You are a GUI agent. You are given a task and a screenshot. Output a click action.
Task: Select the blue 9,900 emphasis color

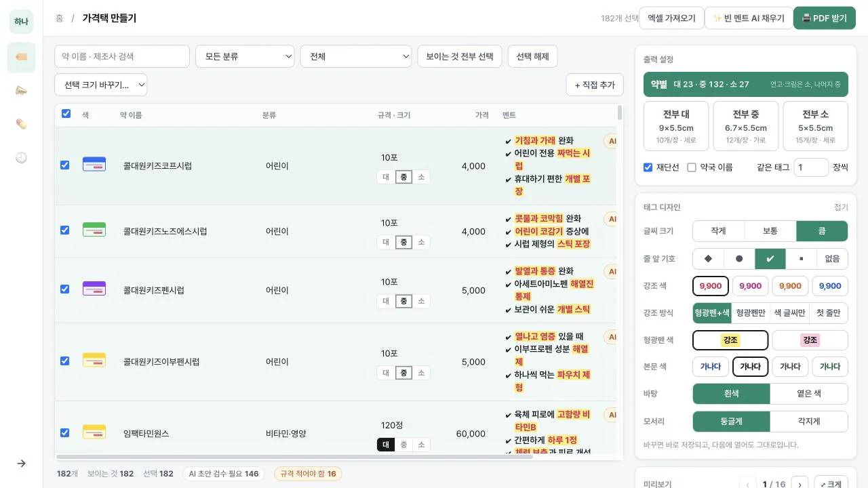(x=830, y=285)
